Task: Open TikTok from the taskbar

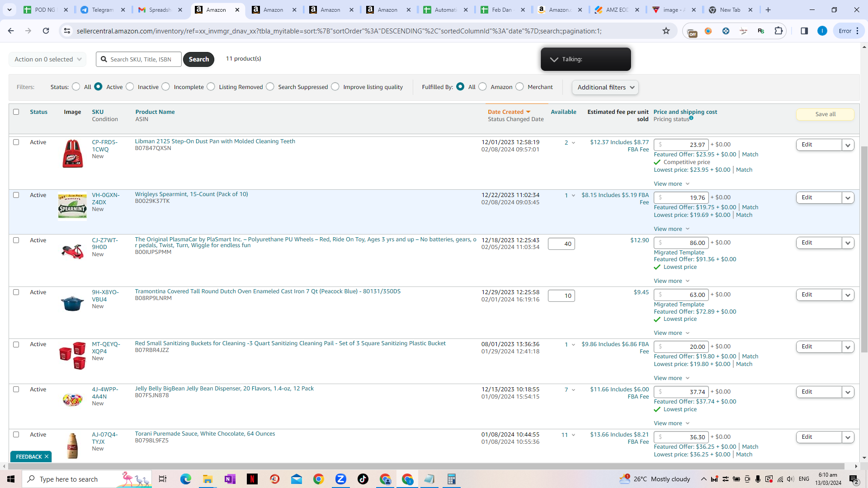Action: click(363, 479)
